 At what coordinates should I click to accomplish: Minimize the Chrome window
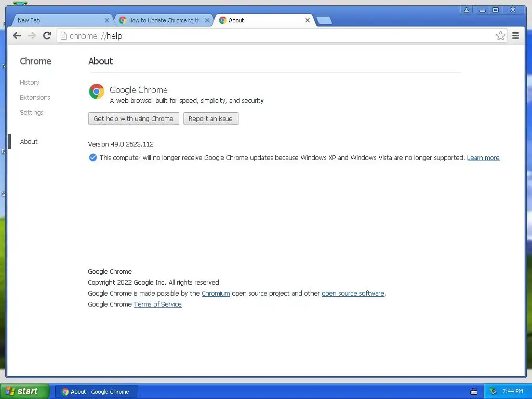(482, 10)
